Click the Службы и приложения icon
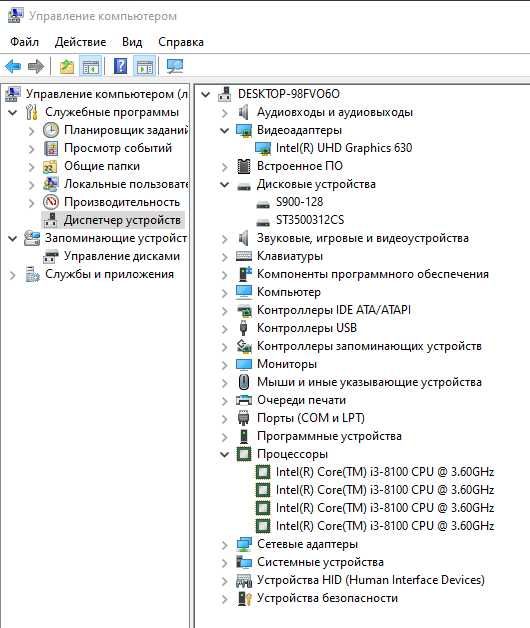This screenshot has height=628, width=530. pos(32,274)
